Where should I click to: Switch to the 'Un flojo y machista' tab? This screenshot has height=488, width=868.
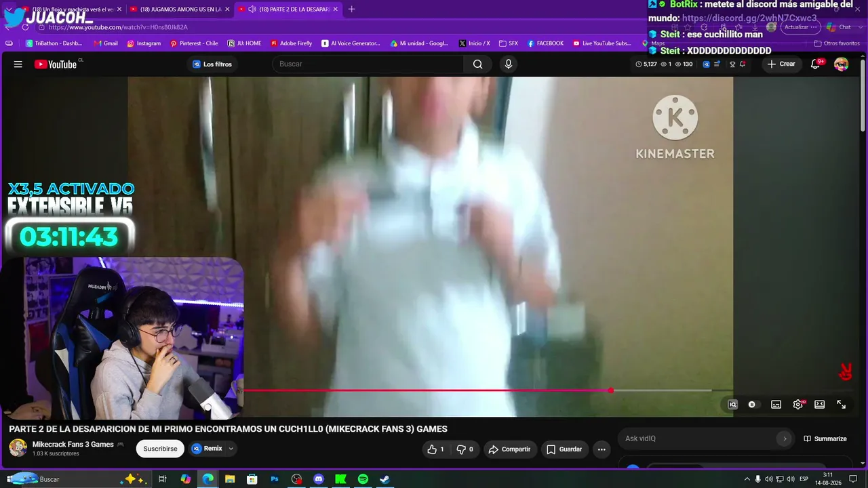click(73, 9)
